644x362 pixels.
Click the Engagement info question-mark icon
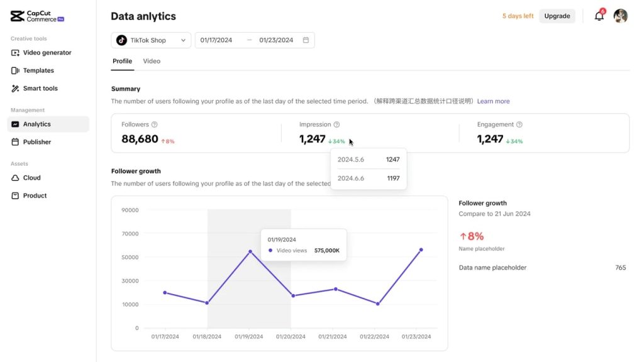coord(519,124)
